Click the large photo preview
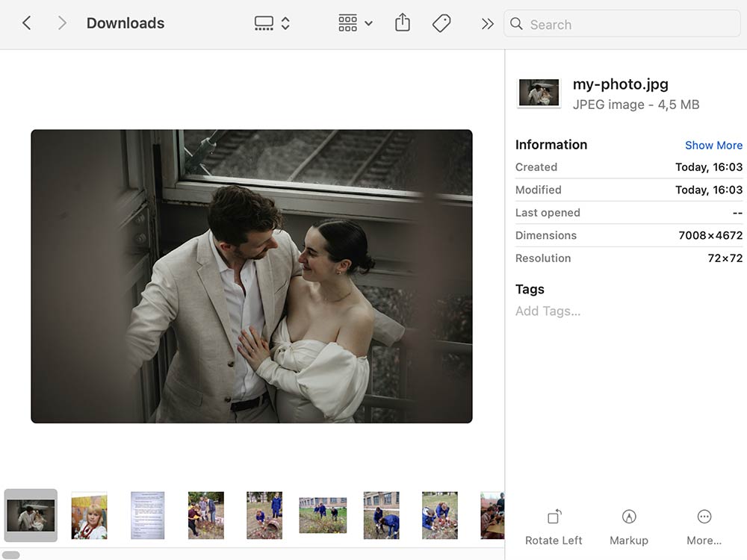 (x=252, y=276)
